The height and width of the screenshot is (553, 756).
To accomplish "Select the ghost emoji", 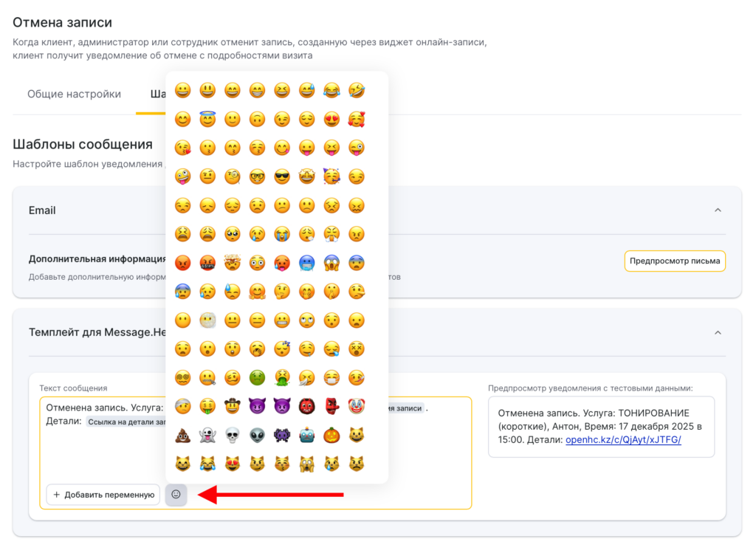I will (x=207, y=435).
